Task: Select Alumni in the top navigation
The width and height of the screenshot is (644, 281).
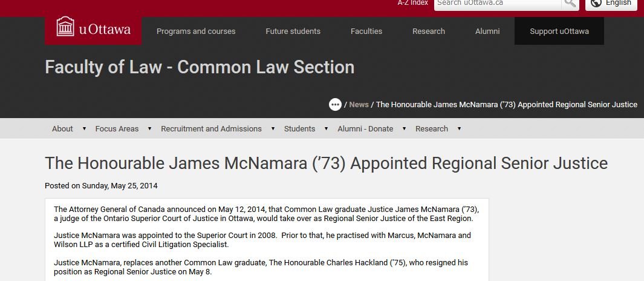Action: [x=487, y=31]
